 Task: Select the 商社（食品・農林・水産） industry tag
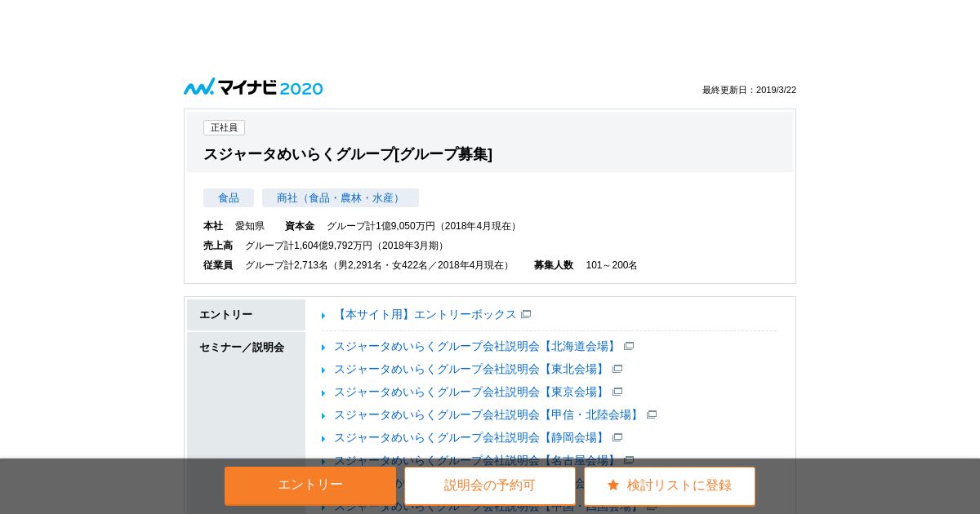[341, 198]
